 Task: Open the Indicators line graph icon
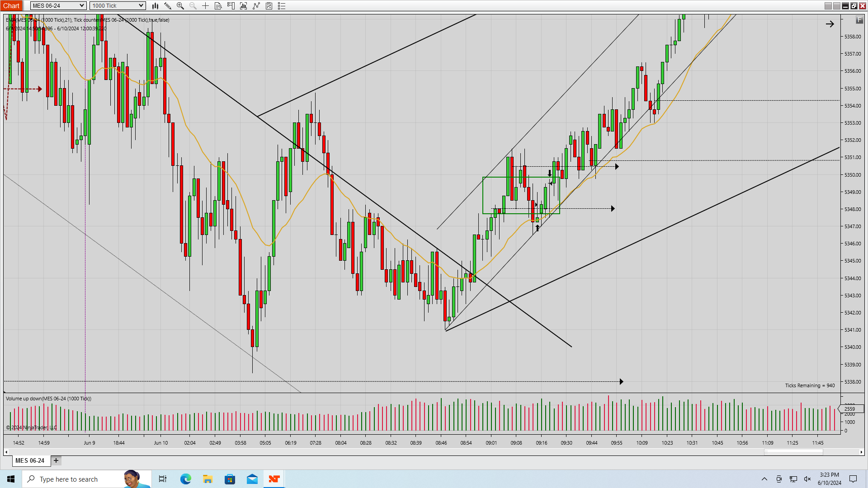(256, 6)
